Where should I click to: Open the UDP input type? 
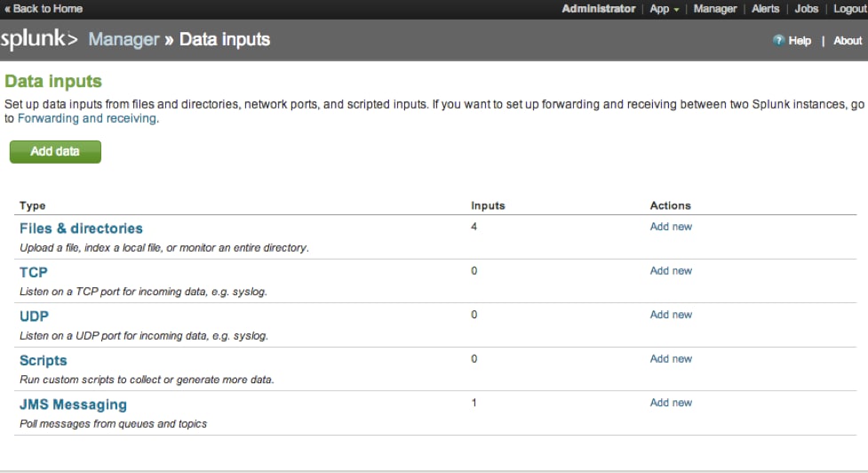click(x=35, y=317)
